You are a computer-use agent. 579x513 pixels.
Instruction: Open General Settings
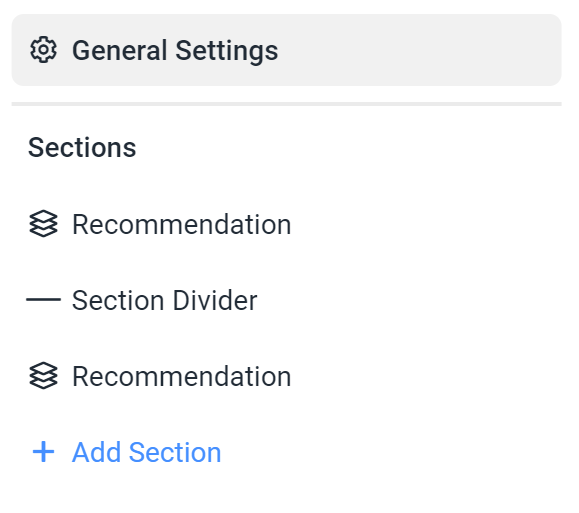(287, 50)
